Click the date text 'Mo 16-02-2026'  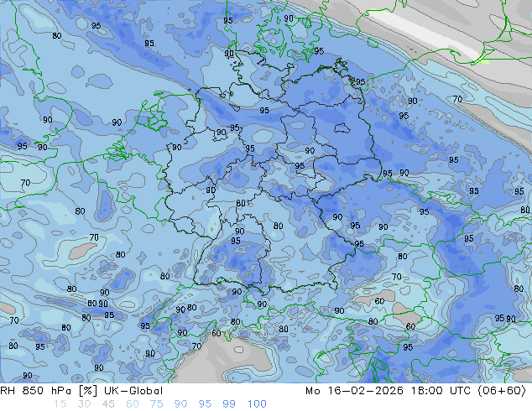(354, 391)
